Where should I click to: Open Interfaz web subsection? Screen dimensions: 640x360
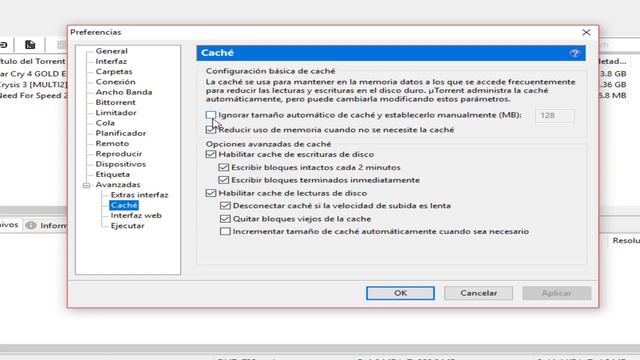click(x=136, y=216)
